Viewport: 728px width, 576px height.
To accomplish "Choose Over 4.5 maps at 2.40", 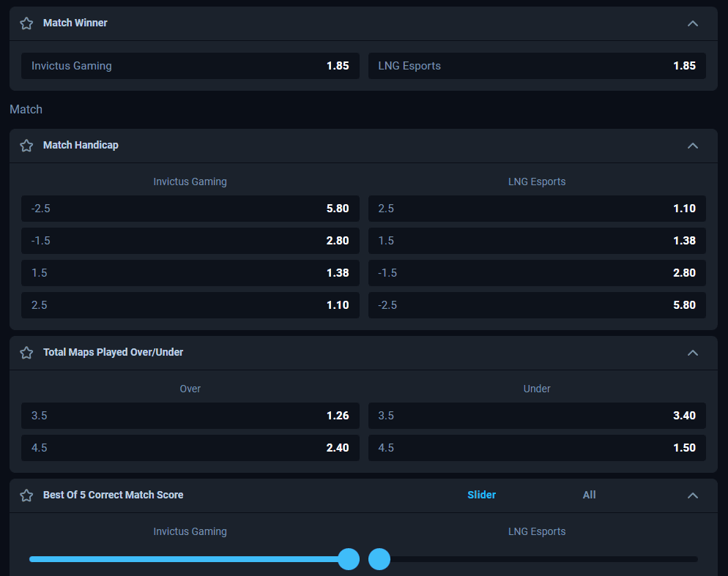I will click(x=190, y=447).
